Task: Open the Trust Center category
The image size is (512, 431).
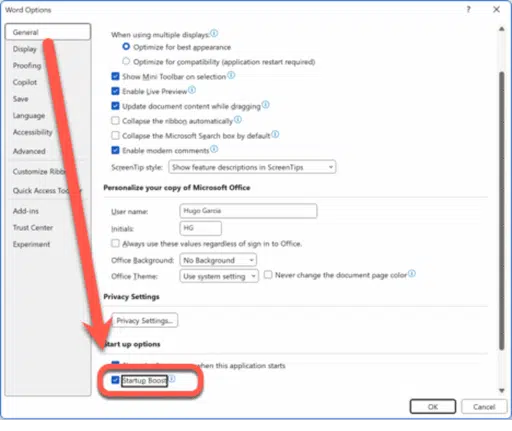Action: click(x=33, y=228)
